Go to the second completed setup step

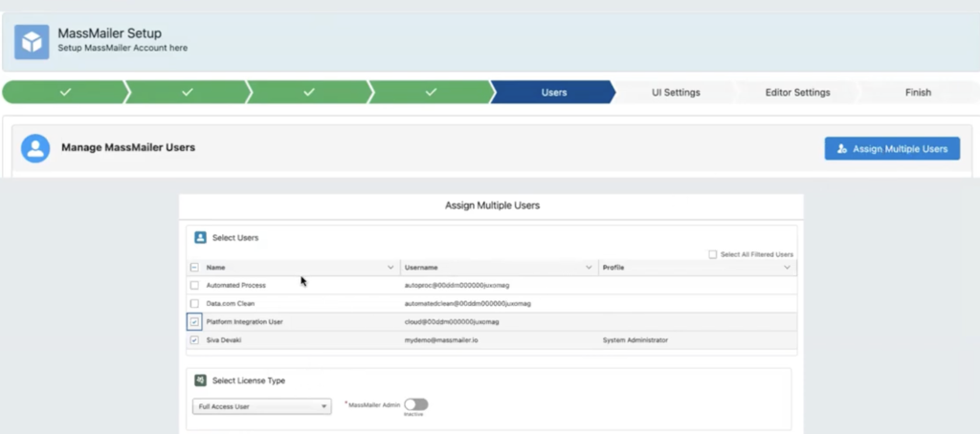pyautogui.click(x=187, y=92)
